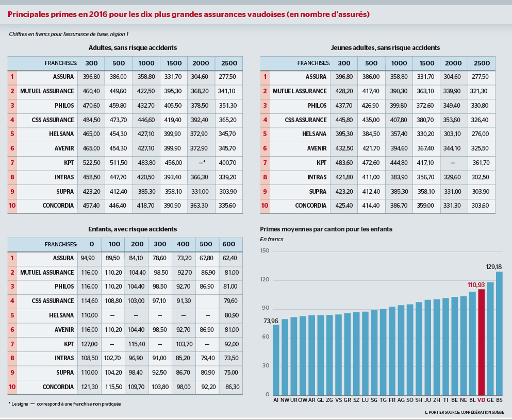The image size is (512, 420).
Task: Click HELSANA row name in the Adultes table
Action: pos(61,134)
